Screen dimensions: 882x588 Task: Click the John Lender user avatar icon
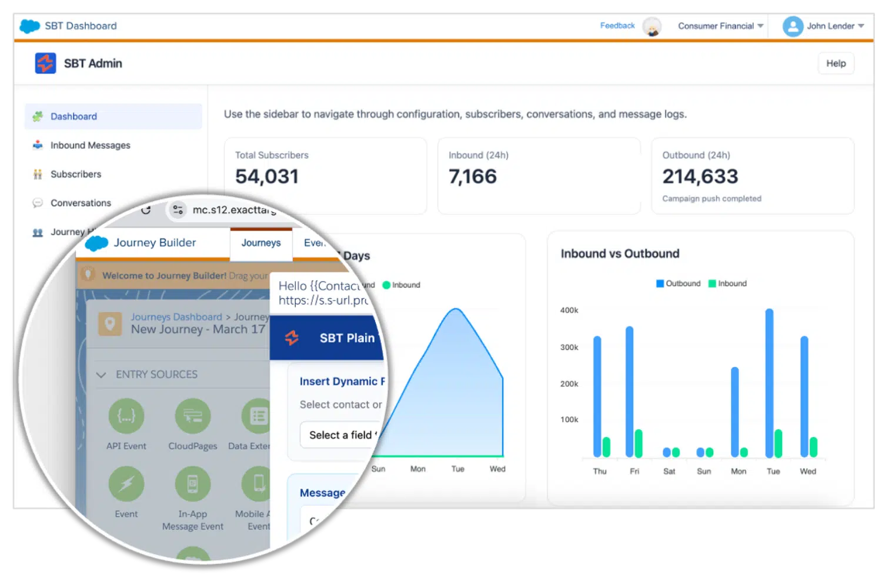(x=793, y=26)
